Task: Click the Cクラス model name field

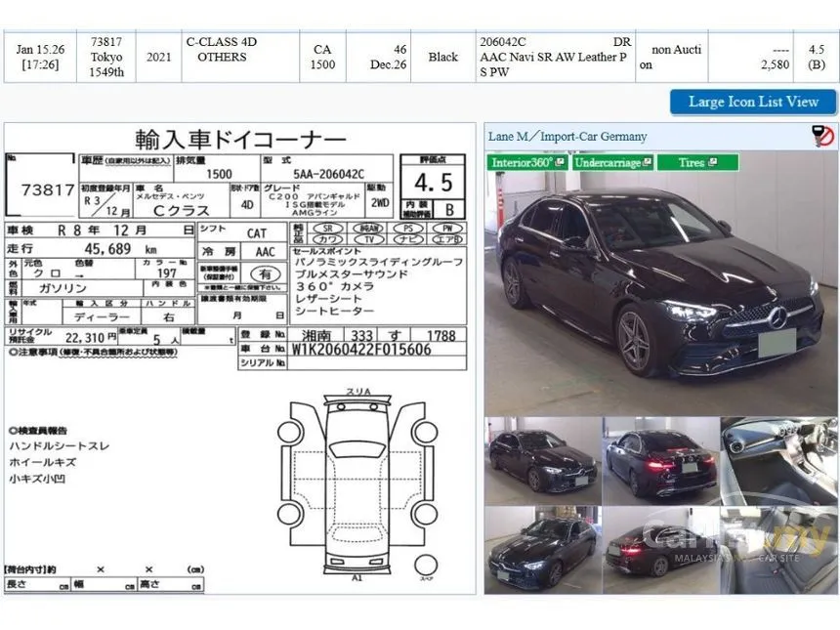Action: tap(182, 211)
